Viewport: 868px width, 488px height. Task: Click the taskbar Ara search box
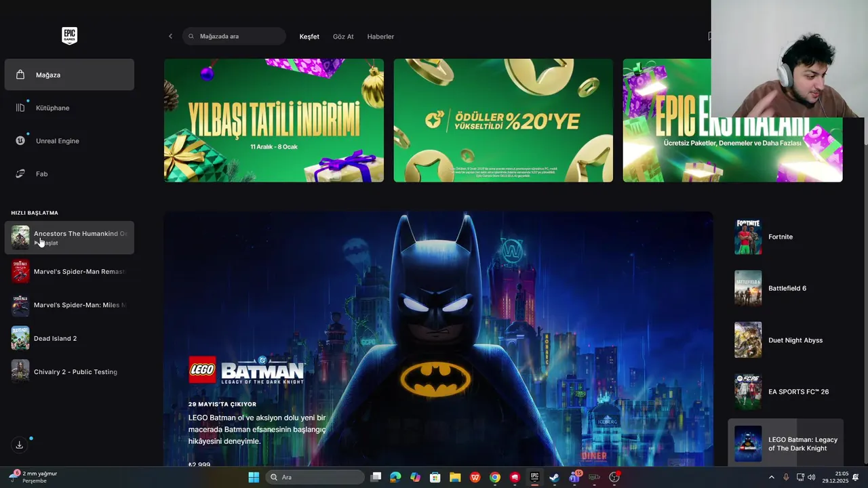click(315, 477)
